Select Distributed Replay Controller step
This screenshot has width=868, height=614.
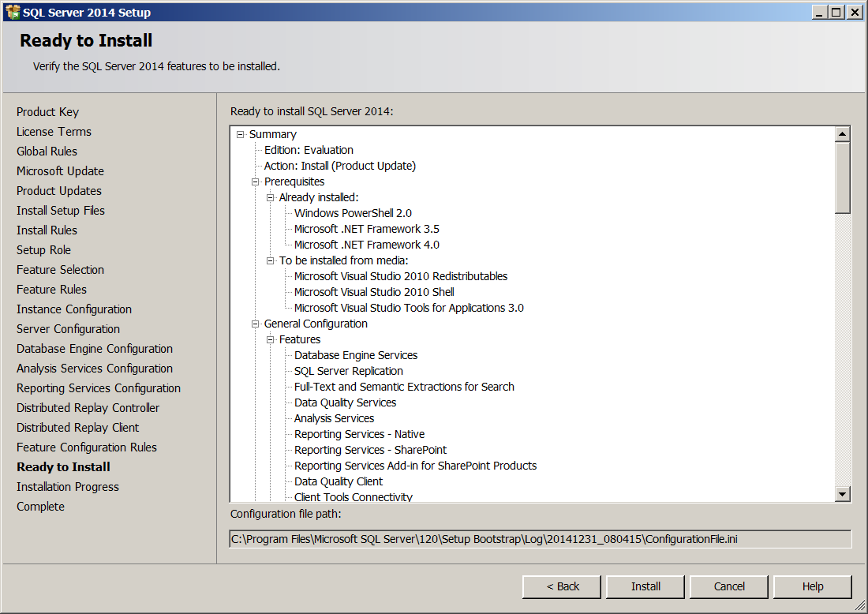tap(88, 408)
